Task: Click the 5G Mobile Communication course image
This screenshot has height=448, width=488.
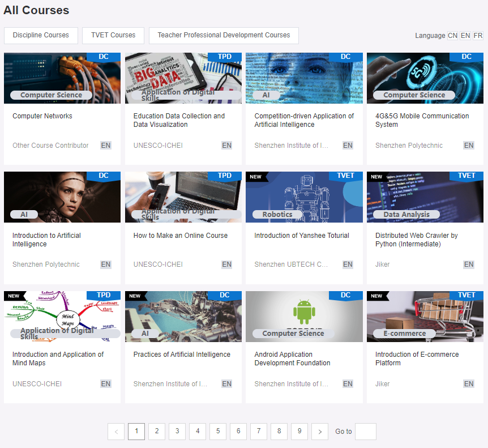Action: pos(425,78)
